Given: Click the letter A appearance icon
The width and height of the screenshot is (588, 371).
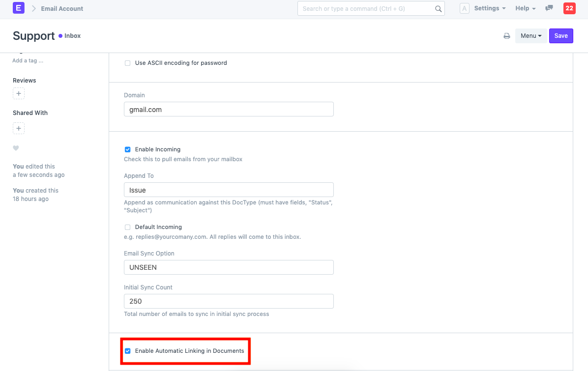Looking at the screenshot, I should [x=464, y=8].
